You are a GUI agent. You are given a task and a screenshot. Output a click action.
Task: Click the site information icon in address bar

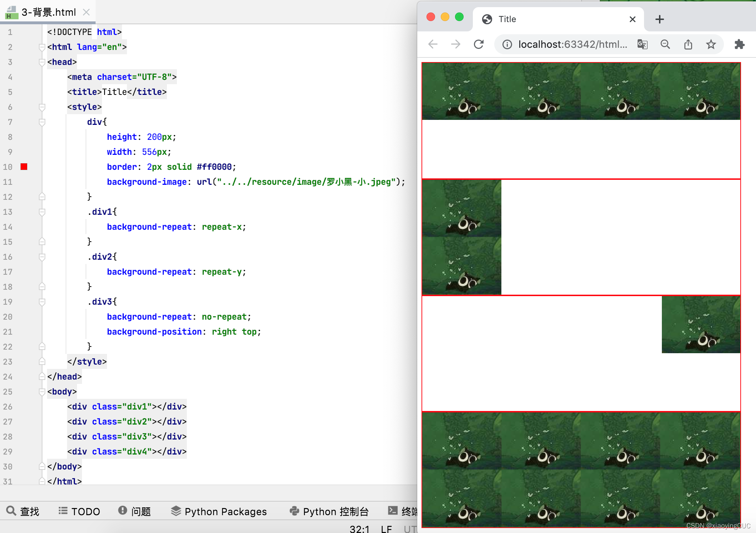click(x=507, y=44)
